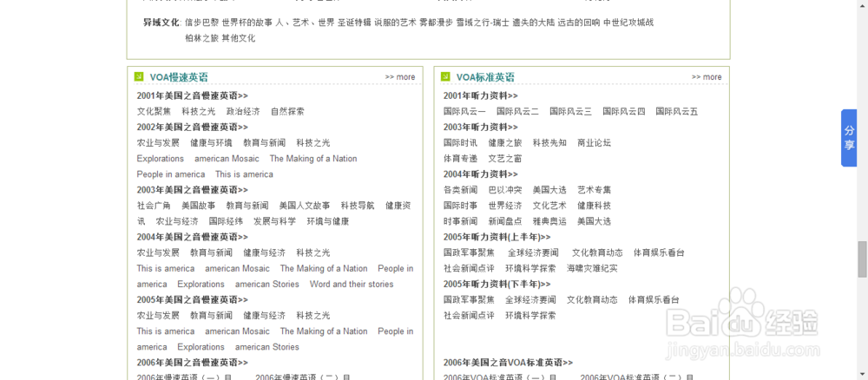This screenshot has width=868, height=380.
Task: Open 美国人文故事 link
Action: [305, 206]
